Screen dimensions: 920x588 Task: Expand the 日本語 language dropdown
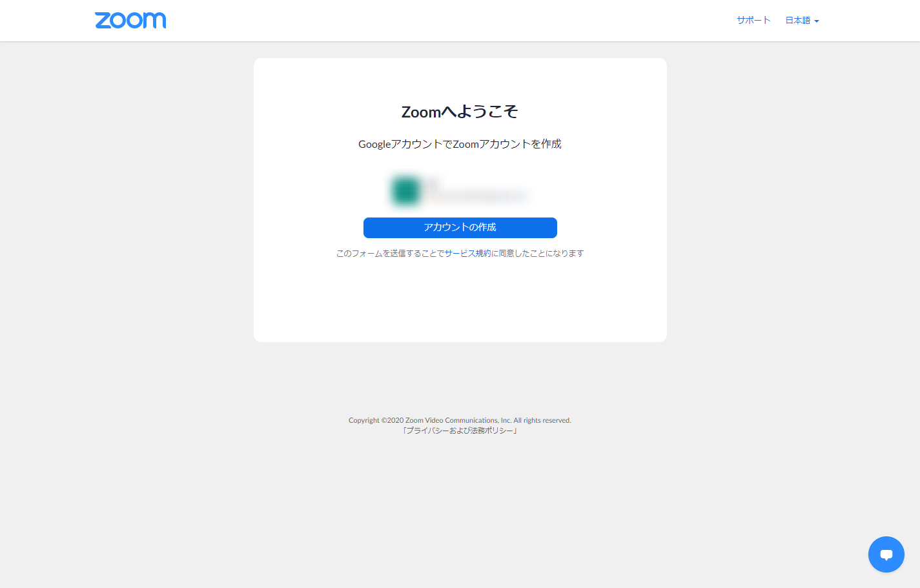coord(802,21)
